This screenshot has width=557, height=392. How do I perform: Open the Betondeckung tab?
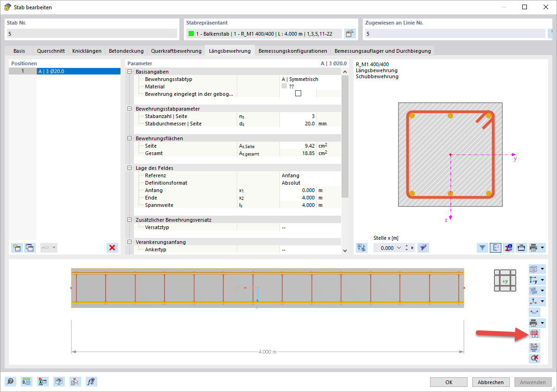[x=126, y=51]
